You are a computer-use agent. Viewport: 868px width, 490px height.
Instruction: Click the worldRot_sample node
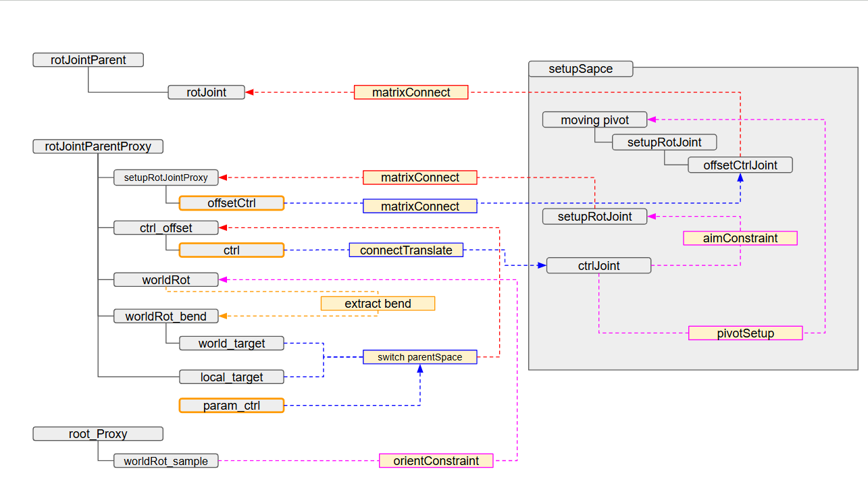coord(165,461)
